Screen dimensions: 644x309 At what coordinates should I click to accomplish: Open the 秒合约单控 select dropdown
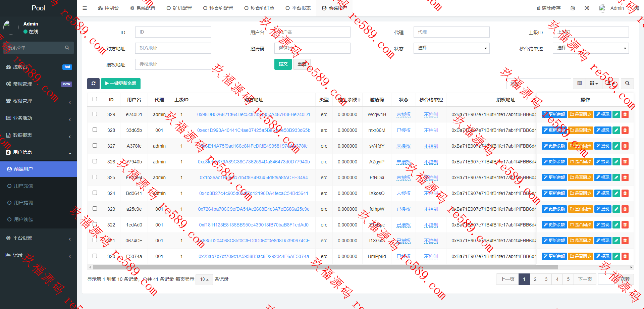(x=591, y=48)
